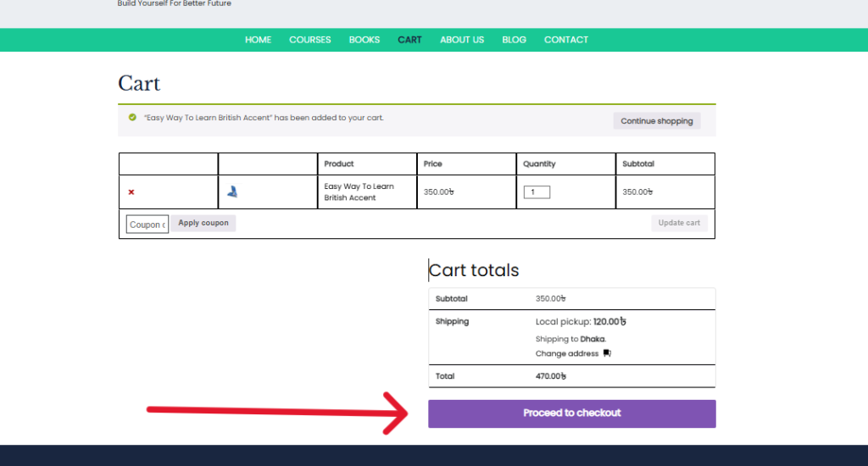Click the added-to-cart confirmation message

264,117
